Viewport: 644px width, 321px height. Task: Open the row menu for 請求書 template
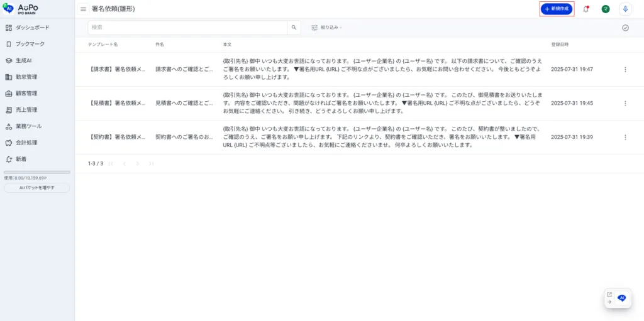tap(625, 69)
